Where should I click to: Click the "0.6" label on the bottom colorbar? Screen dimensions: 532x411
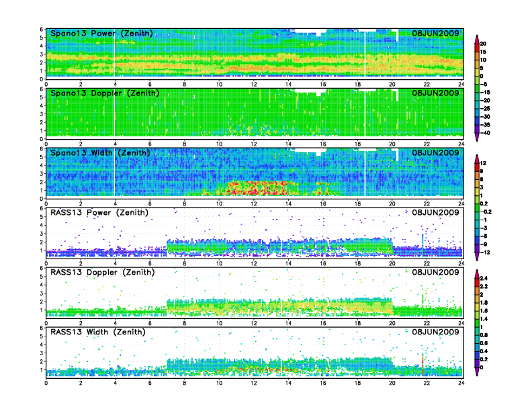484,343
